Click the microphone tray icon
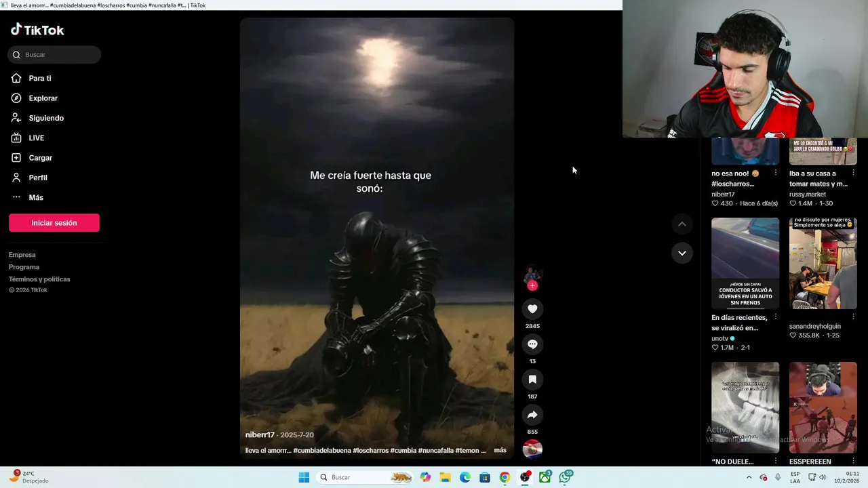 pos(778,477)
